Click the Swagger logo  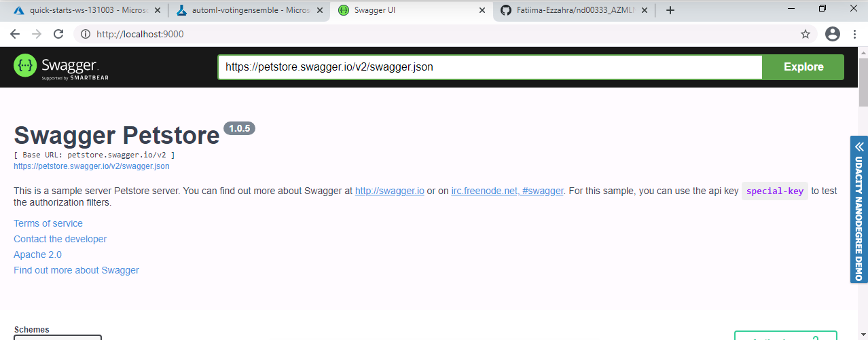[61, 67]
